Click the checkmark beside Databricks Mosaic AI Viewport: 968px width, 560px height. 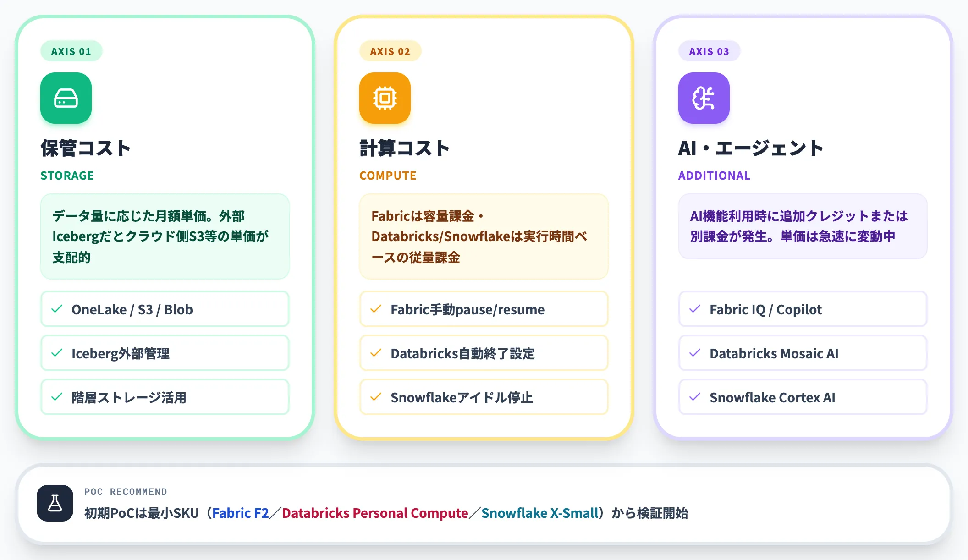click(695, 353)
